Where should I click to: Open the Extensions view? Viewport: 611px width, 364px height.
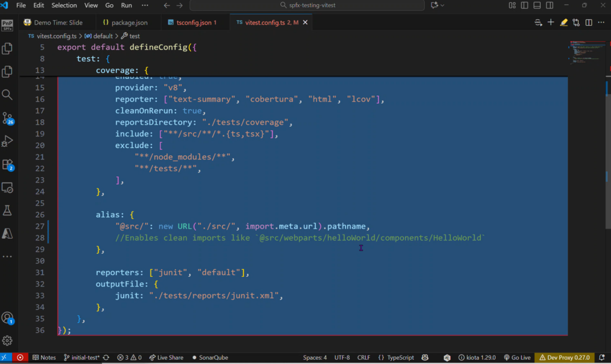(x=7, y=164)
